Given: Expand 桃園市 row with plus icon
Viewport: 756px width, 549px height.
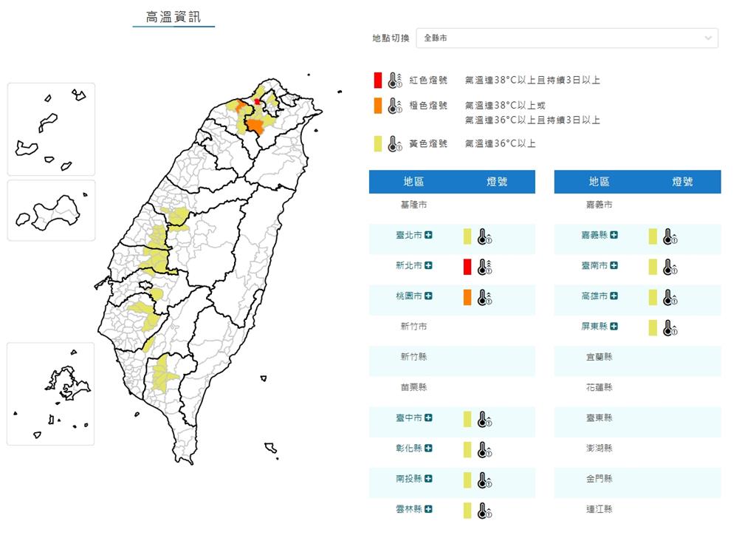Looking at the screenshot, I should (428, 296).
